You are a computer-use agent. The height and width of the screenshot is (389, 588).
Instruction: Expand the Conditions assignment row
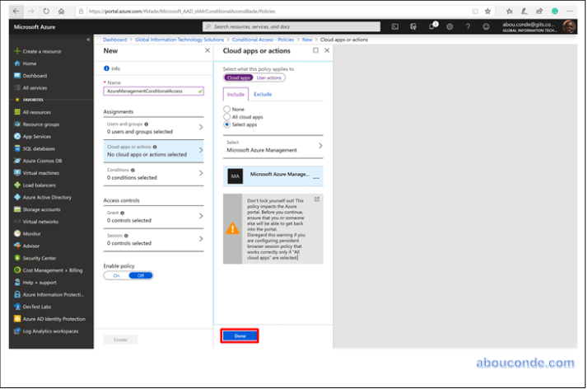[x=152, y=173]
